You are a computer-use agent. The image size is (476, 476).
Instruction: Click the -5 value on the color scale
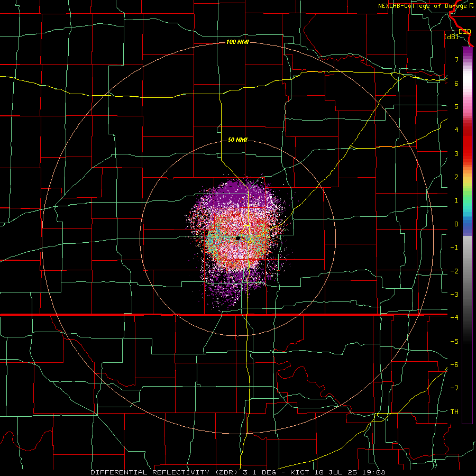tap(454, 341)
